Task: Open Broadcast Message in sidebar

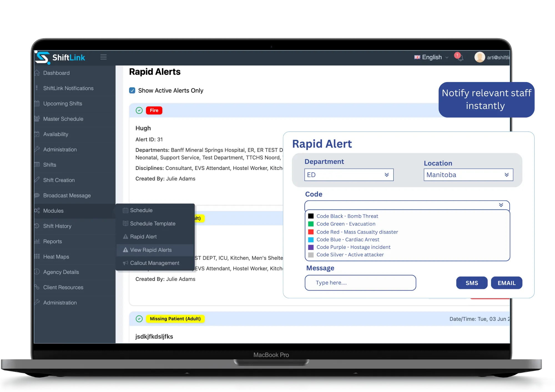Action: (67, 195)
